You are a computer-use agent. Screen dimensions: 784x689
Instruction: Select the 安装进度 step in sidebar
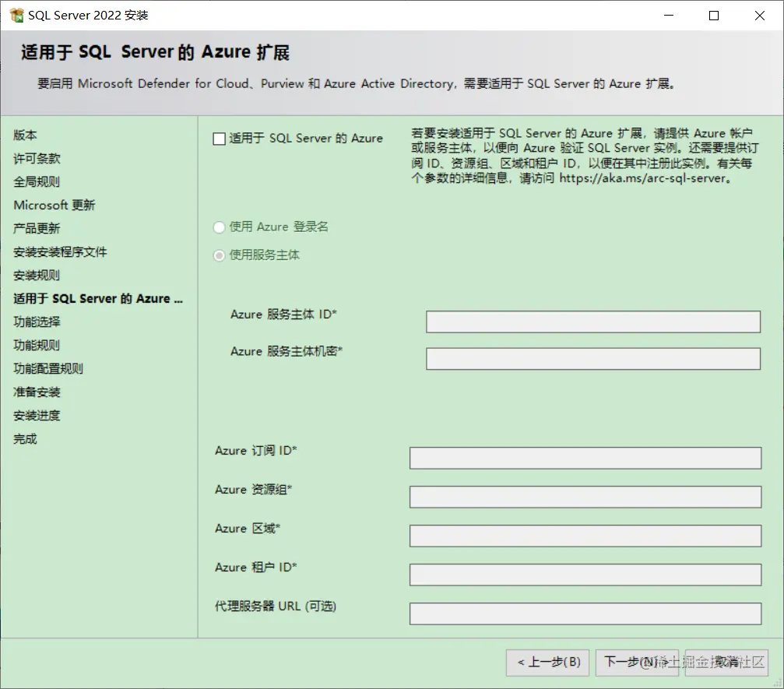coord(37,416)
